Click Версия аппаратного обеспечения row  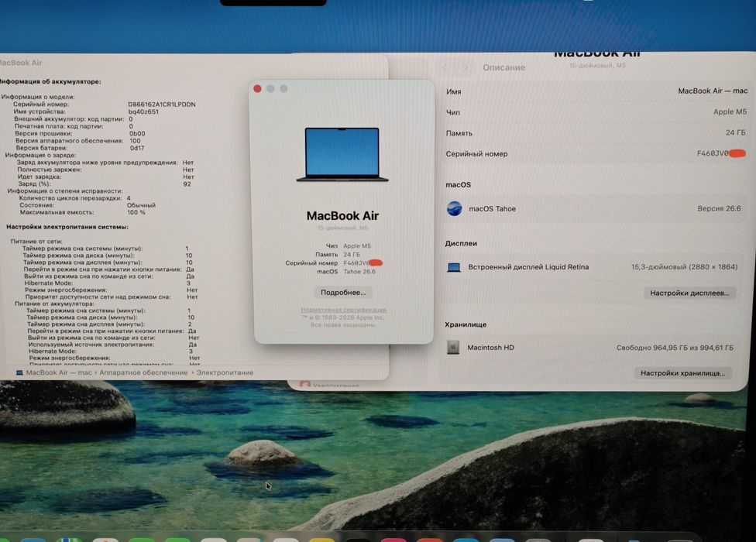pos(78,141)
